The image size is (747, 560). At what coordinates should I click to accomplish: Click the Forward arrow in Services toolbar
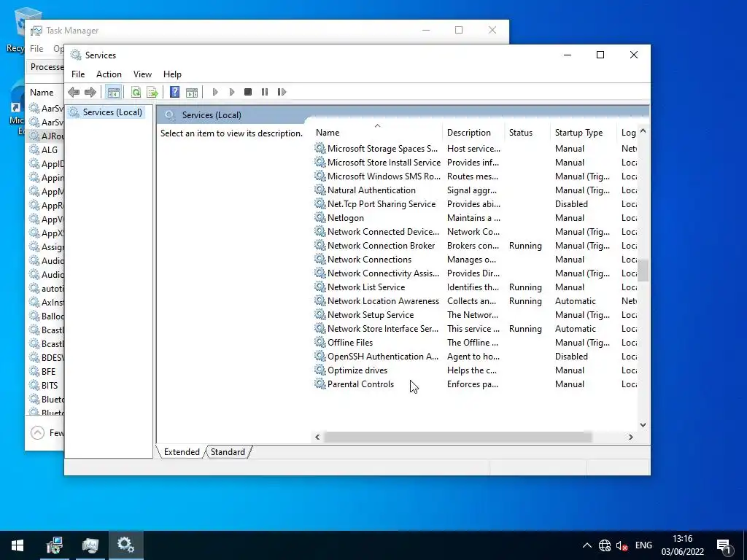(x=90, y=92)
